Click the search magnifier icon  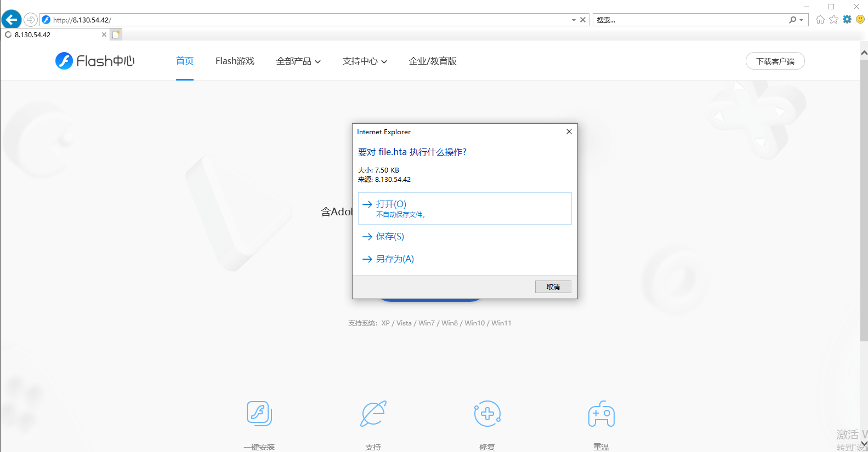pos(792,20)
